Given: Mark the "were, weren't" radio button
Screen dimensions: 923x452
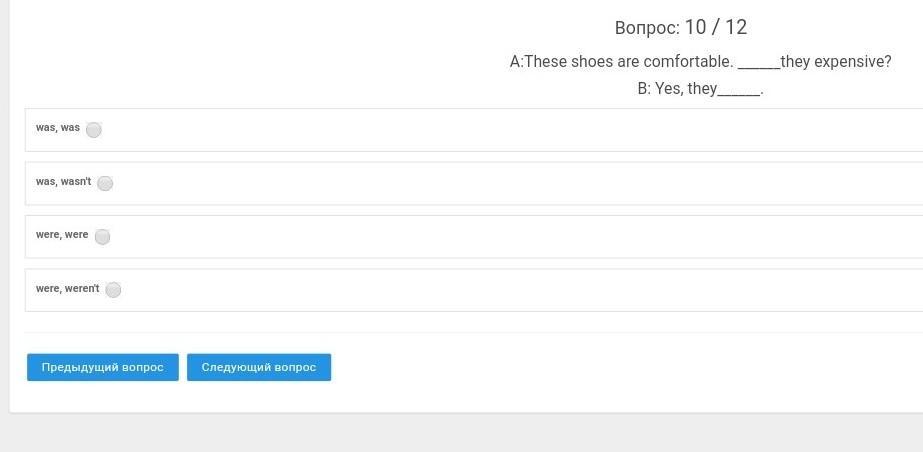Looking at the screenshot, I should 113,290.
